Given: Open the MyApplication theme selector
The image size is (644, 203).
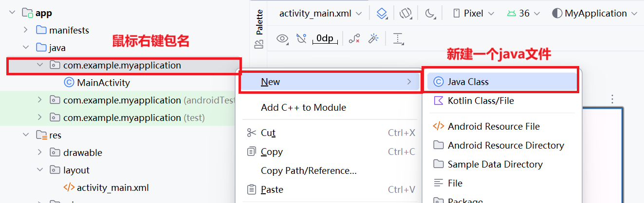Looking at the screenshot, I should 594,14.
